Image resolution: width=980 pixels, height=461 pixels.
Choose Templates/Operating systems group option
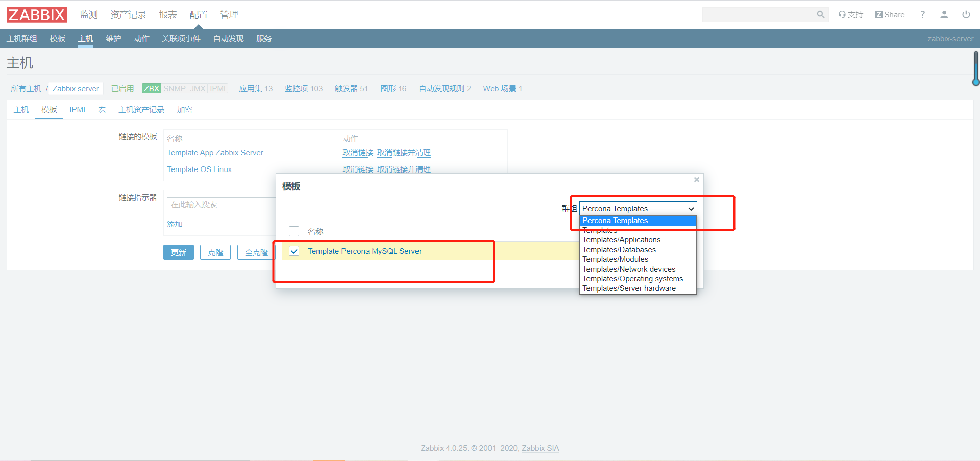(x=638, y=279)
